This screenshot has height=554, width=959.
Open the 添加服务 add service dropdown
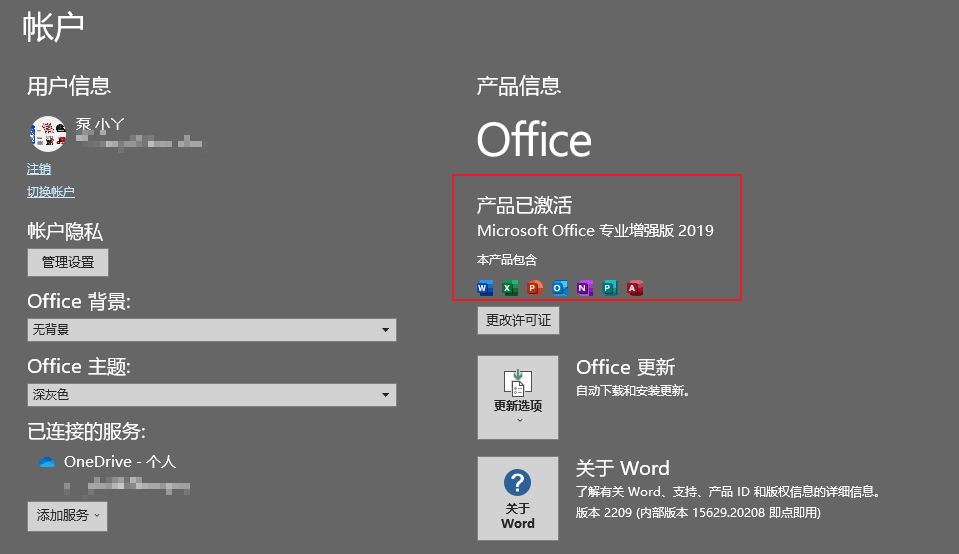67,516
